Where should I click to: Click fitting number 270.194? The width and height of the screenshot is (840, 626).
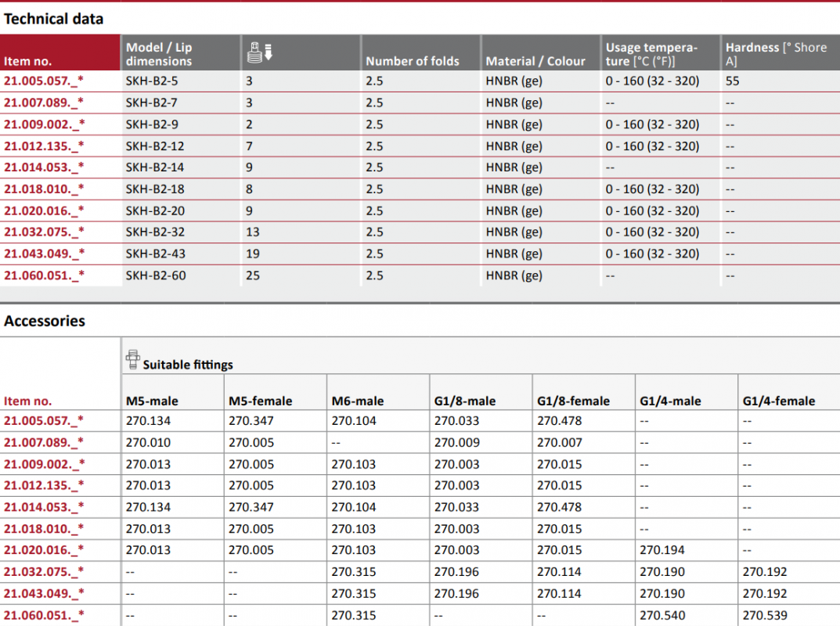click(662, 550)
